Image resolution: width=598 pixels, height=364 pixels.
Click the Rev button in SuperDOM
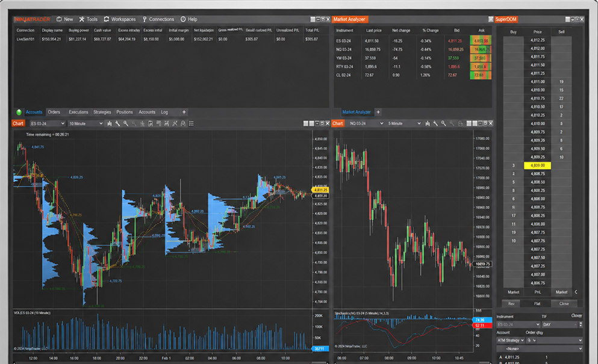511,304
